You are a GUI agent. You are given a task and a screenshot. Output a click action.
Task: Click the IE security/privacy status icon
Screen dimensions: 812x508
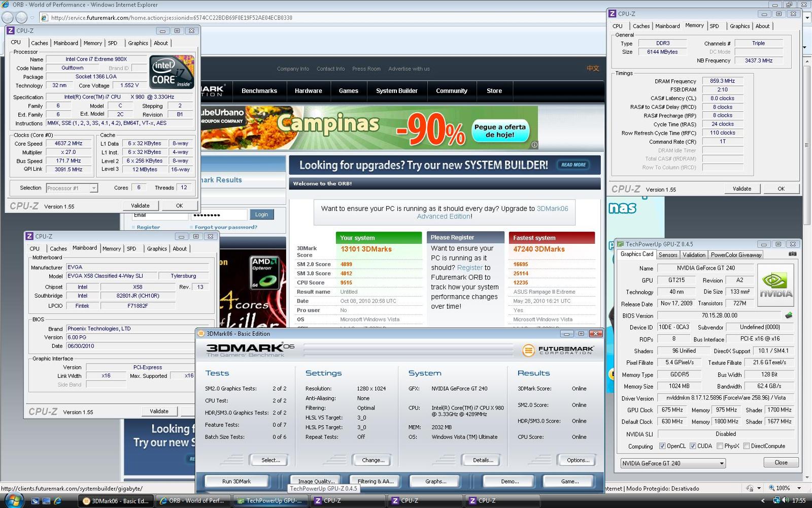[x=750, y=488]
